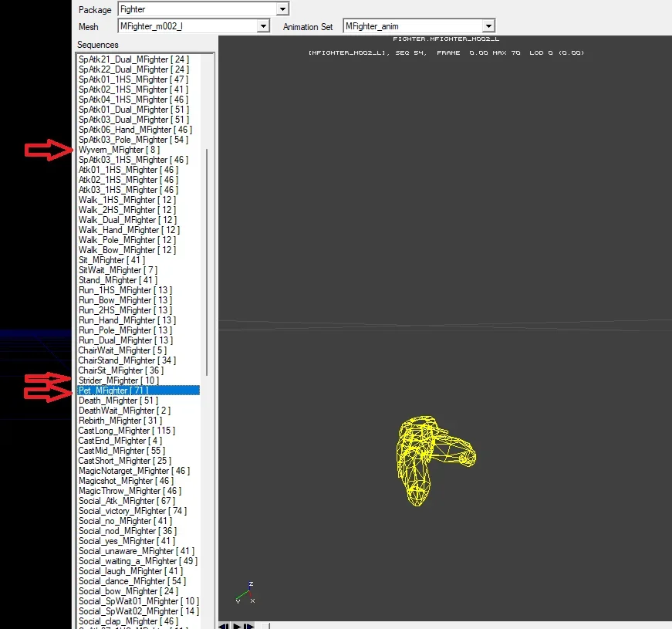This screenshot has height=629, width=672.
Task: Select sequence Walk_Dual_MFighter [ 12 ]
Action: point(128,219)
